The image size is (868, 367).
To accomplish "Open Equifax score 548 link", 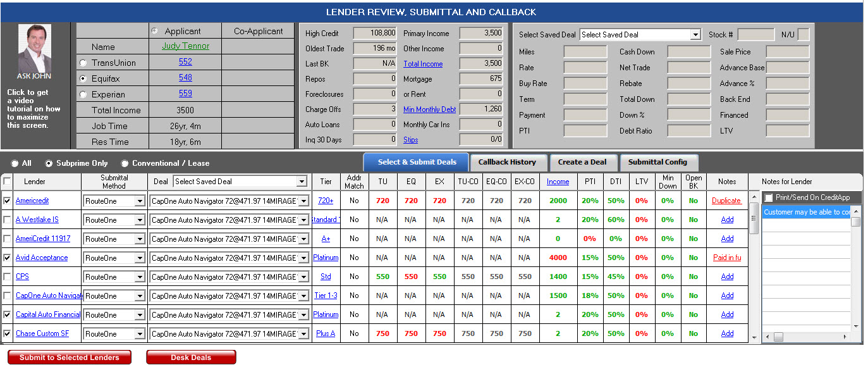I will pos(185,78).
